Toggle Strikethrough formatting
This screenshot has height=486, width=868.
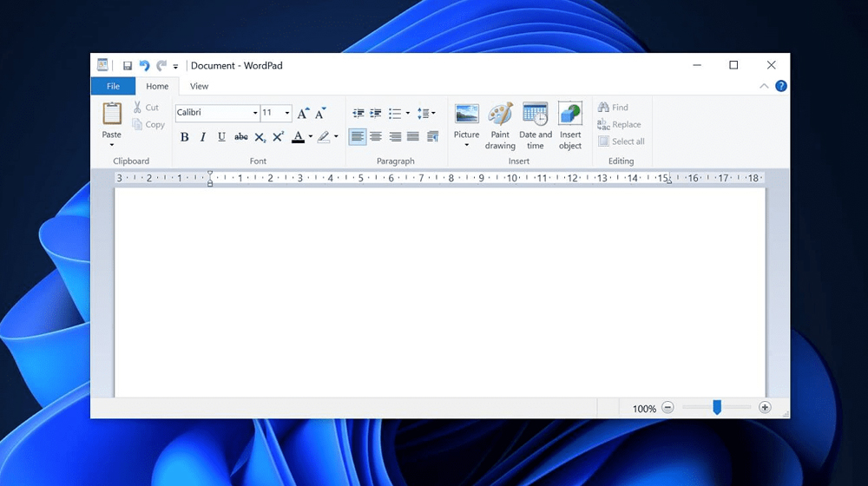[240, 137]
